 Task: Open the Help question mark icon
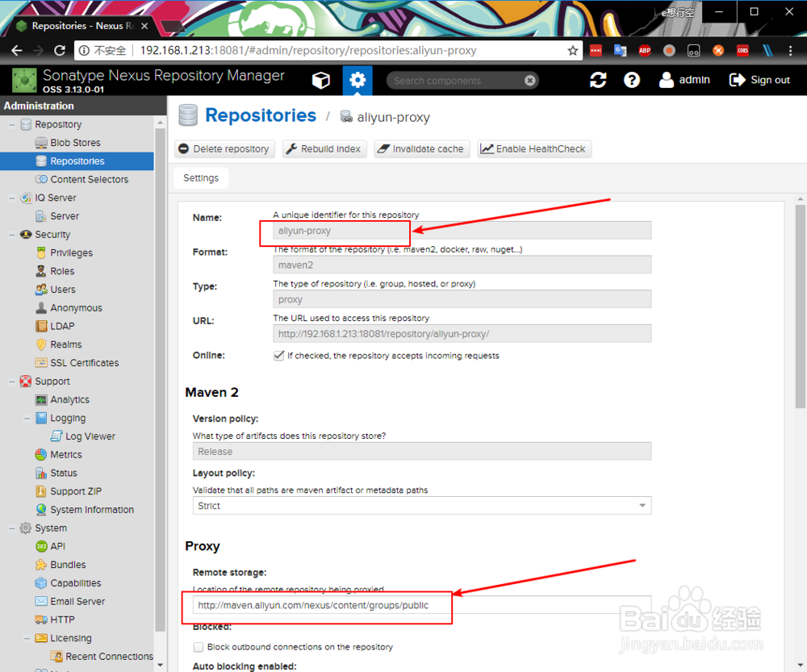coord(632,80)
